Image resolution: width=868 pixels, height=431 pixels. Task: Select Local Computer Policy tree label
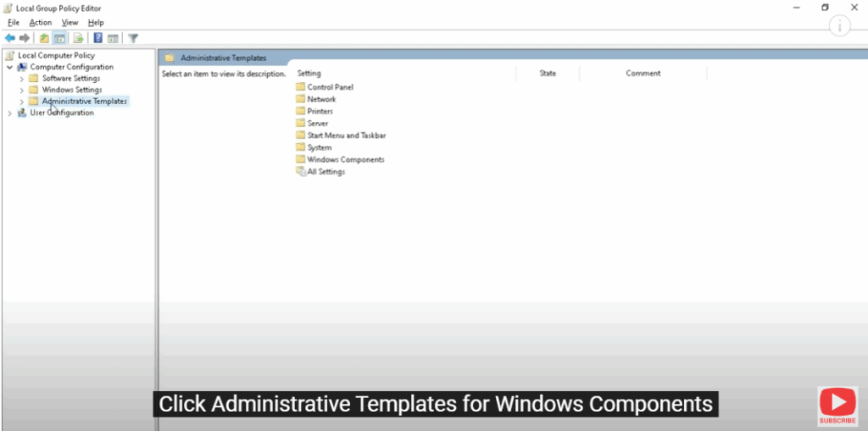coord(57,55)
